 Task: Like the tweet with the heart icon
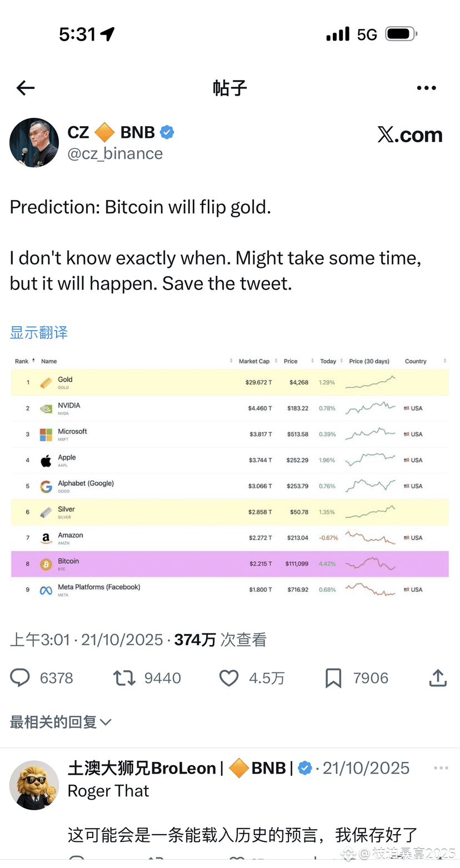coord(228,677)
